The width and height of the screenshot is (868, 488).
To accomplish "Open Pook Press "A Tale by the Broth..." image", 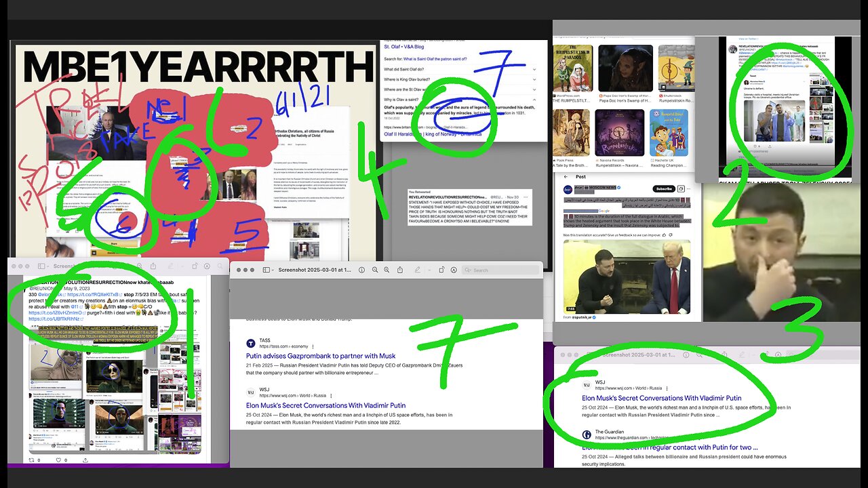I will pos(572,132).
